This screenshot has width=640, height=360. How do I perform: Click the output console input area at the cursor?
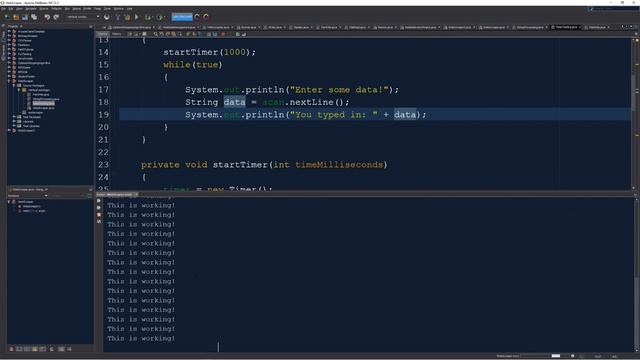[x=218, y=347]
